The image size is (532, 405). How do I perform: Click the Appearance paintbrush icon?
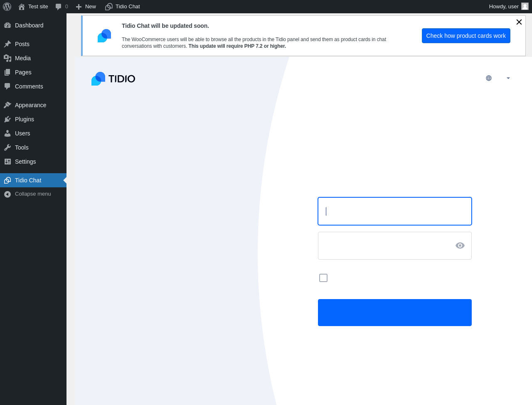coord(7,105)
